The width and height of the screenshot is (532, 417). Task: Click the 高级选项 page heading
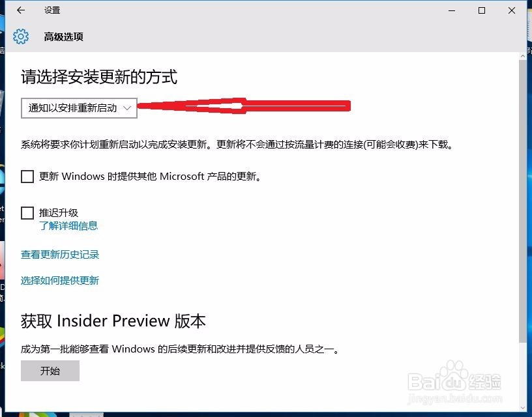click(x=63, y=36)
